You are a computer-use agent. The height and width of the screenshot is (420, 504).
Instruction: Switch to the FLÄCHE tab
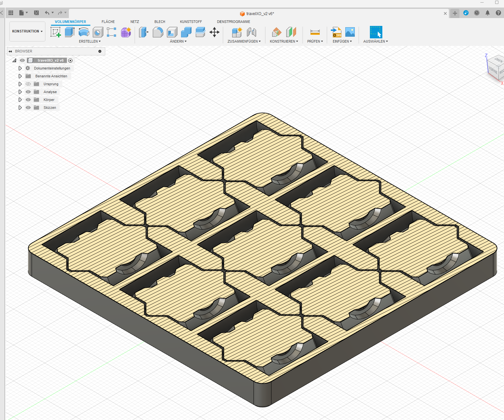click(108, 22)
